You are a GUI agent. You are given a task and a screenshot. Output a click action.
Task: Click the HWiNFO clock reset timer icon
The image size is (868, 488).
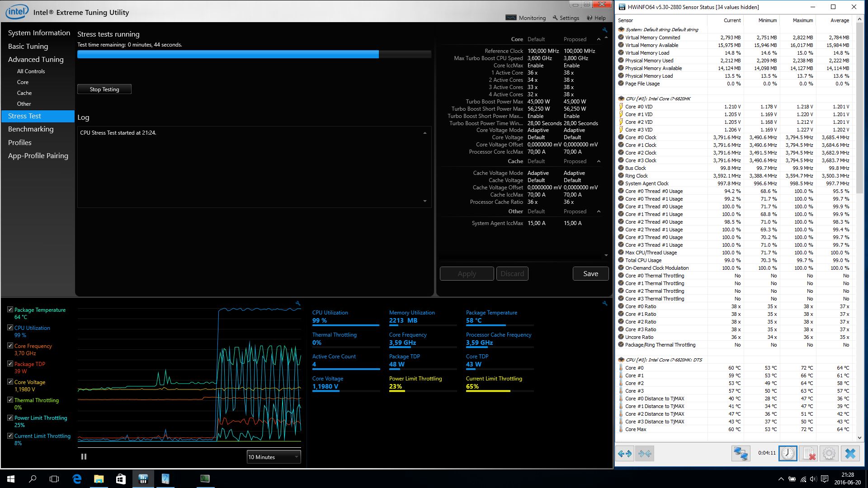[x=788, y=453]
